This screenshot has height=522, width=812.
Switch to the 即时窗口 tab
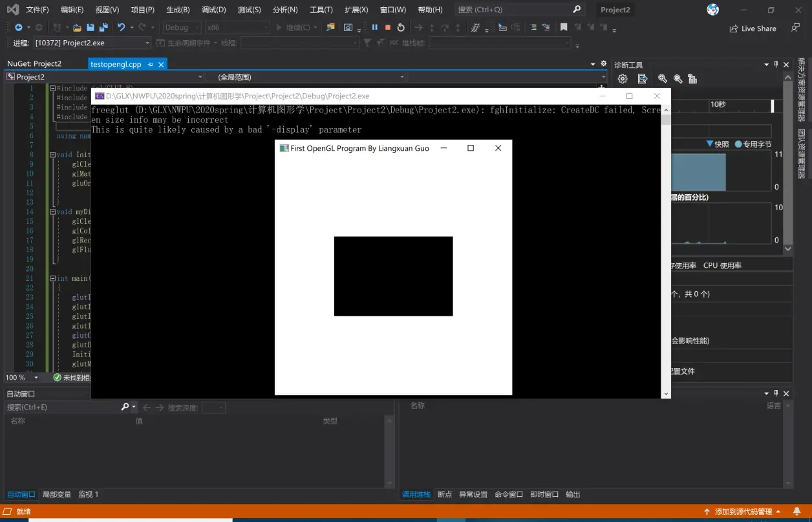[x=544, y=494]
